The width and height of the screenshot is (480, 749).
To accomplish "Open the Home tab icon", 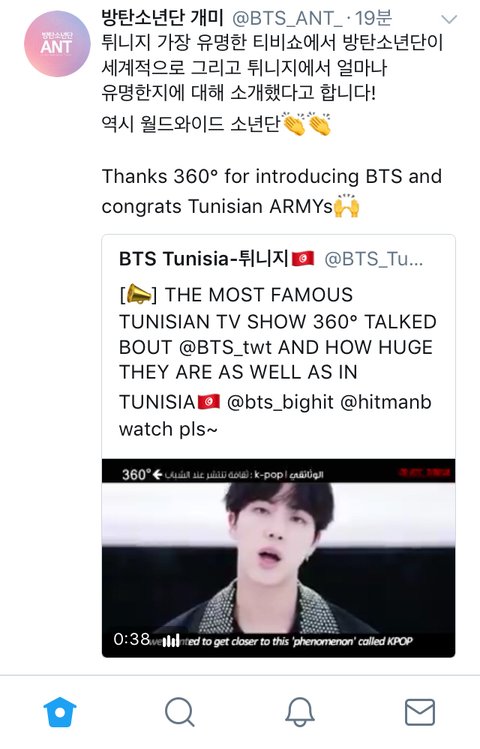I will (x=60, y=712).
